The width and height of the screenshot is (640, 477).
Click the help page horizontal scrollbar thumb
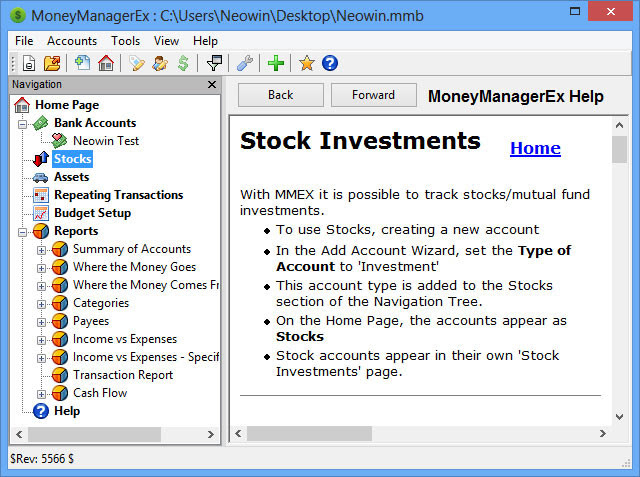pyautogui.click(x=309, y=433)
